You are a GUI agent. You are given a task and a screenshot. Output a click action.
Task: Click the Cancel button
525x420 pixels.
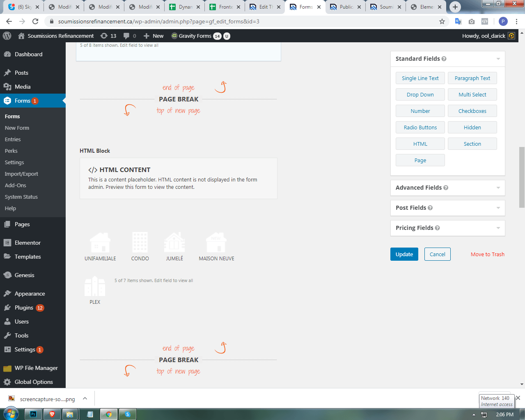tap(438, 254)
